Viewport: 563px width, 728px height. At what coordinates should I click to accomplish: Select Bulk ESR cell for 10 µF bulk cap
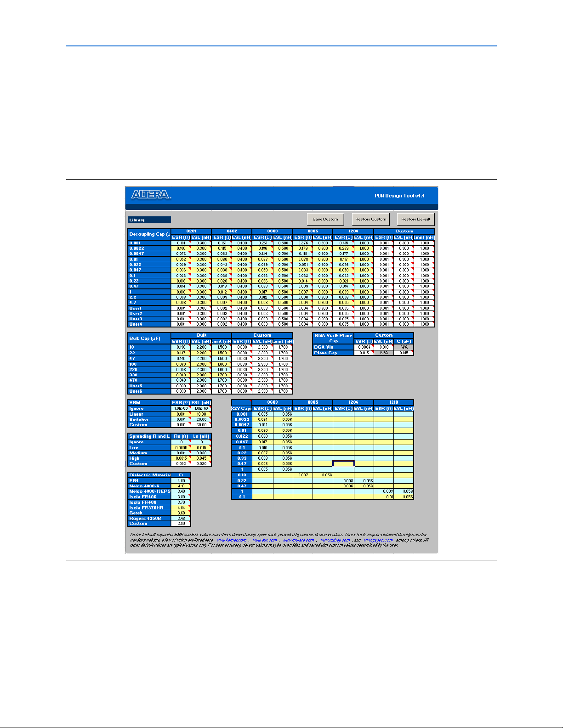coord(181,347)
